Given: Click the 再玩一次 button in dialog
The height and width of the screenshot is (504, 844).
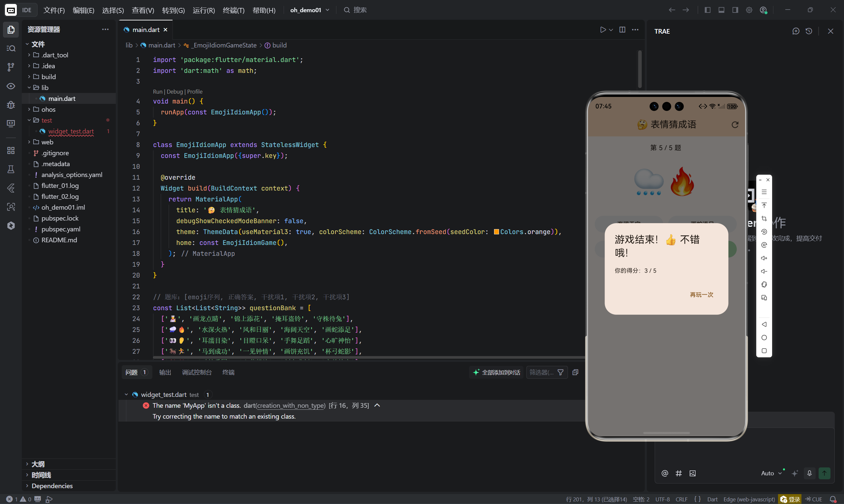Looking at the screenshot, I should 701,295.
